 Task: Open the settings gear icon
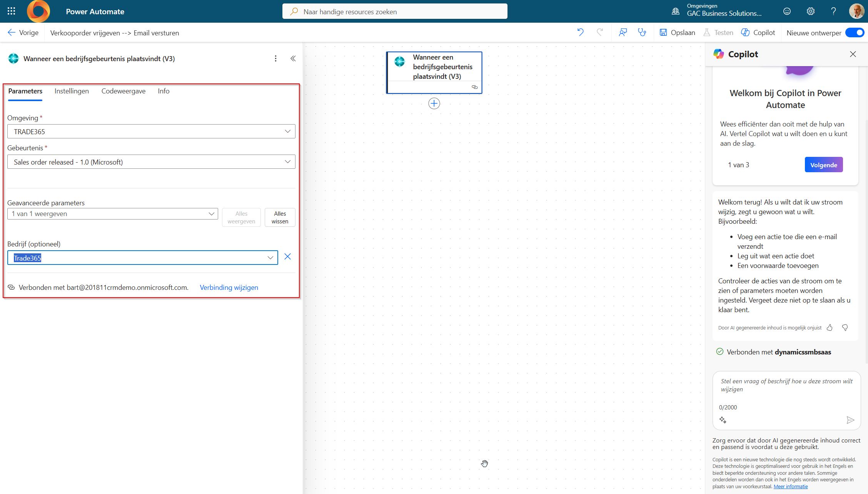click(x=810, y=11)
